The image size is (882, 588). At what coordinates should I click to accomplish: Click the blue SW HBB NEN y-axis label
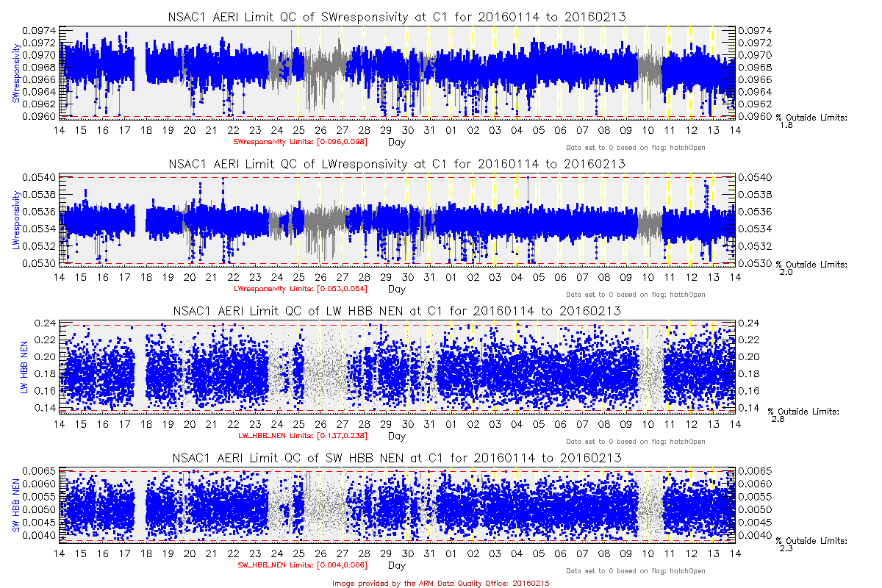click(x=15, y=505)
